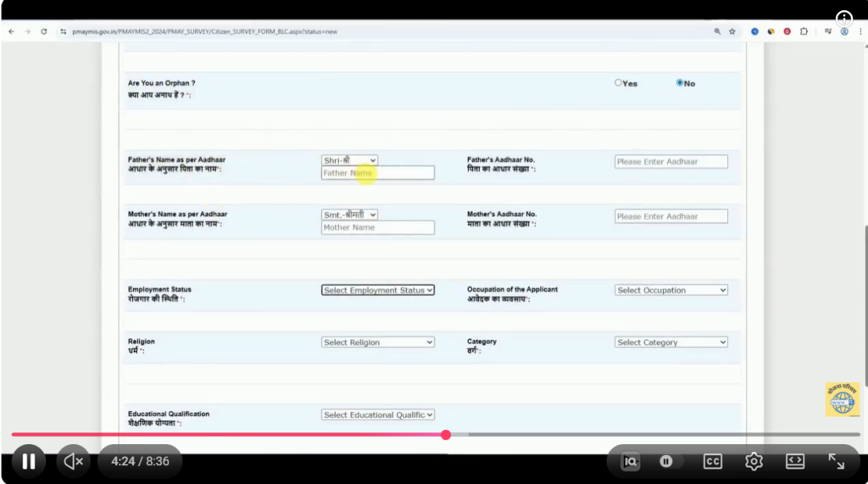The height and width of the screenshot is (484, 868).
Task: Click the video info card icon
Action: coord(844,19)
